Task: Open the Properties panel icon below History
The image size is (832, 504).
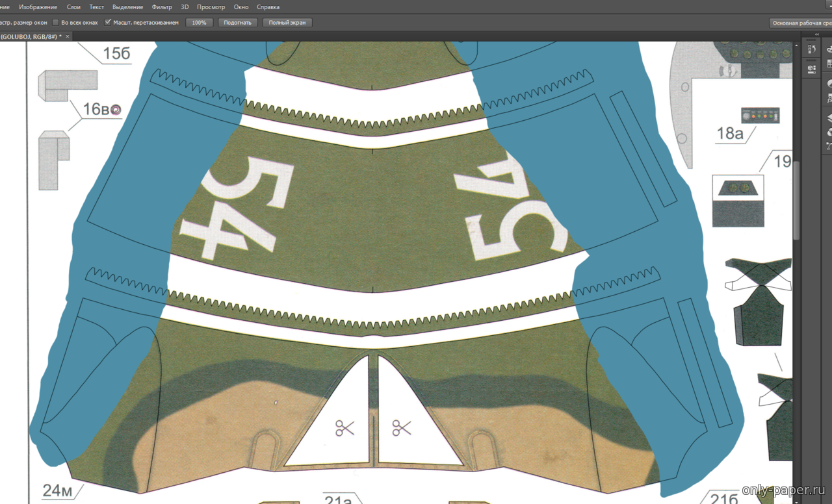Action: (x=811, y=68)
